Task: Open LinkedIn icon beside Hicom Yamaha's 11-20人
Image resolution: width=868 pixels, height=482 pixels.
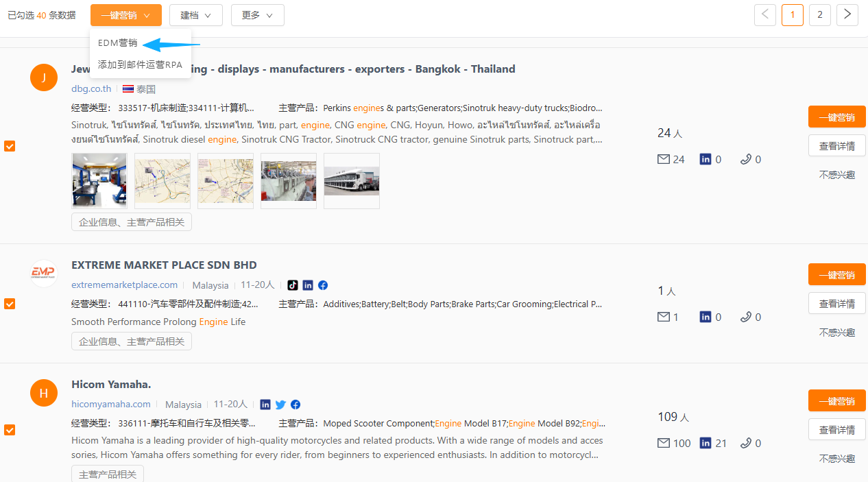Action: [x=265, y=405]
